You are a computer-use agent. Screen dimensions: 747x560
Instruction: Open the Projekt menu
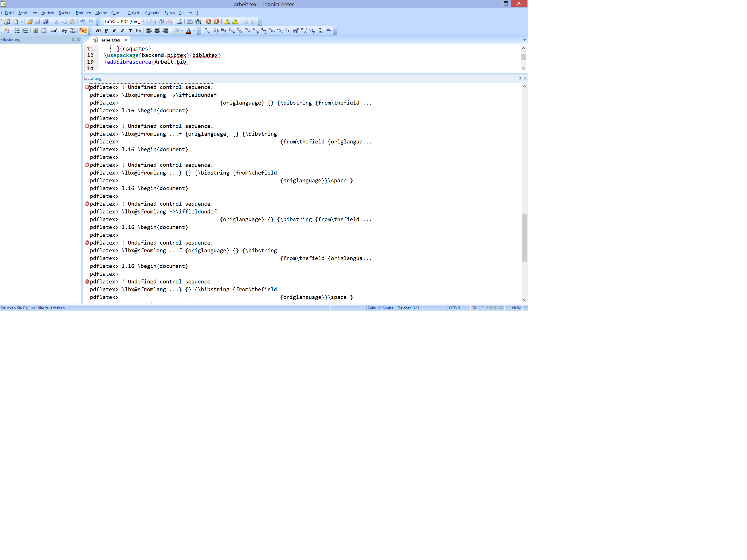(x=134, y=13)
